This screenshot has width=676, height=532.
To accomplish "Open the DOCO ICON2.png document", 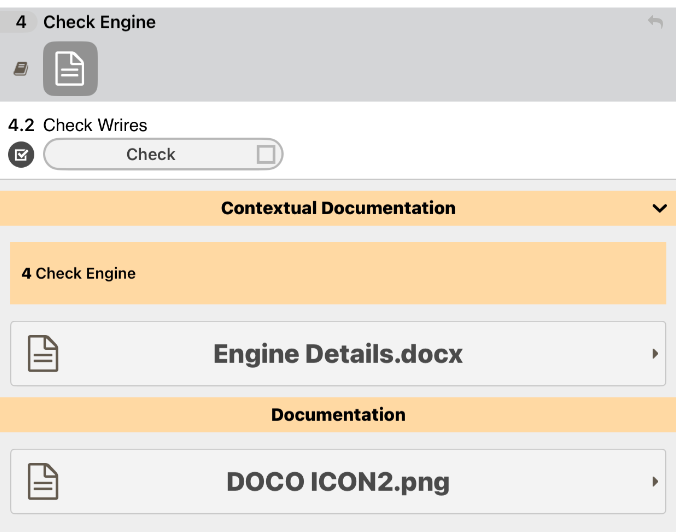I will click(338, 482).
